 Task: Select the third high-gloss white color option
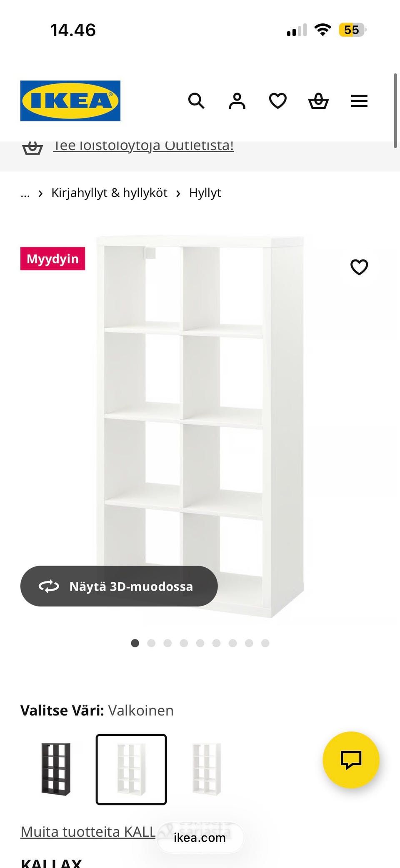[x=206, y=769]
